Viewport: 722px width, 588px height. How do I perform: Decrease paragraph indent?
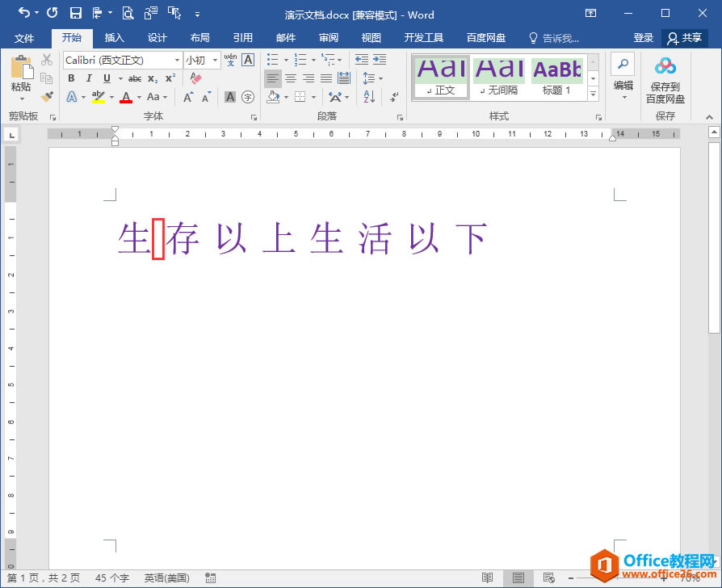pyautogui.click(x=362, y=60)
